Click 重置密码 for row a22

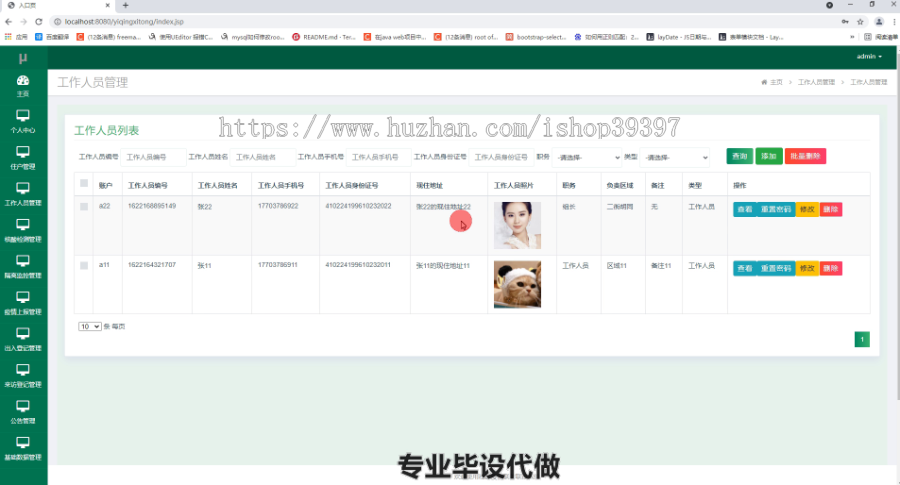(775, 209)
